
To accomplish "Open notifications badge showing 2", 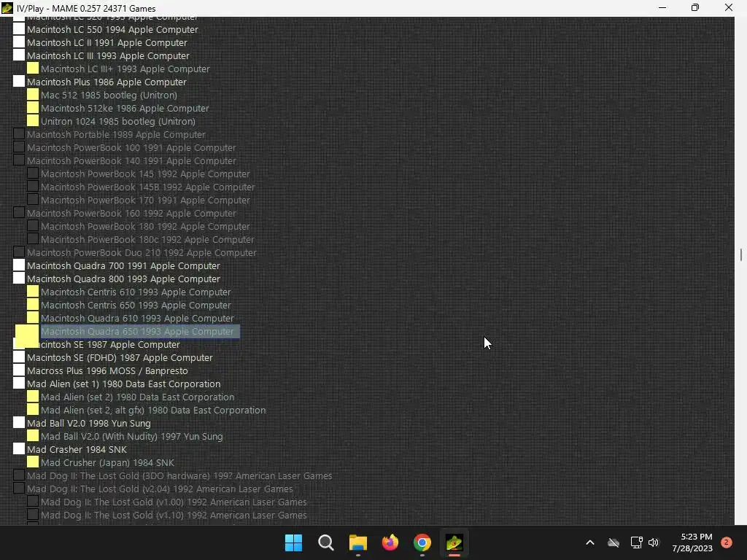I will pyautogui.click(x=727, y=542).
